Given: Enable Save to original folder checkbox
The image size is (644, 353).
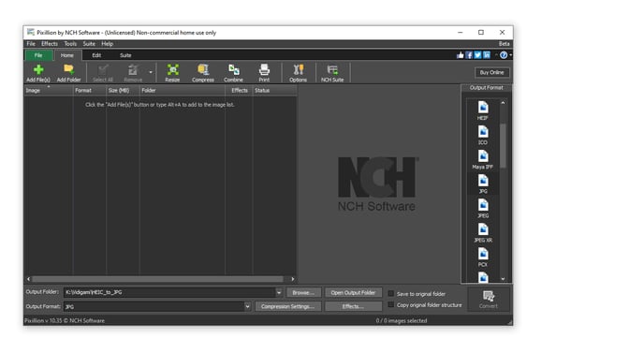Looking at the screenshot, I should pyautogui.click(x=391, y=293).
